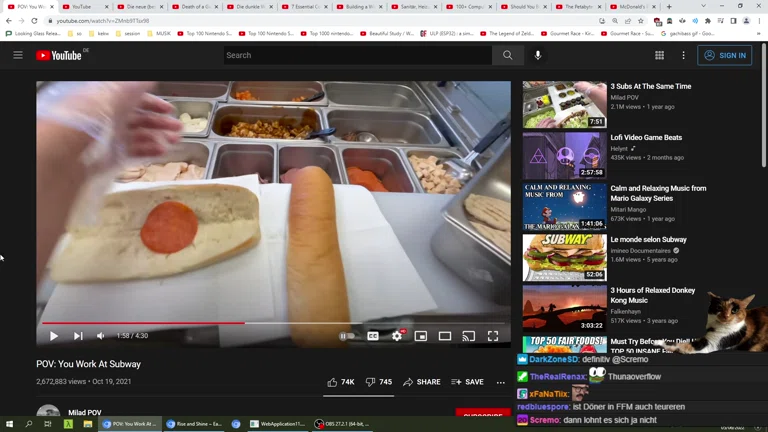Open the Milad POV channel name

pos(85,412)
